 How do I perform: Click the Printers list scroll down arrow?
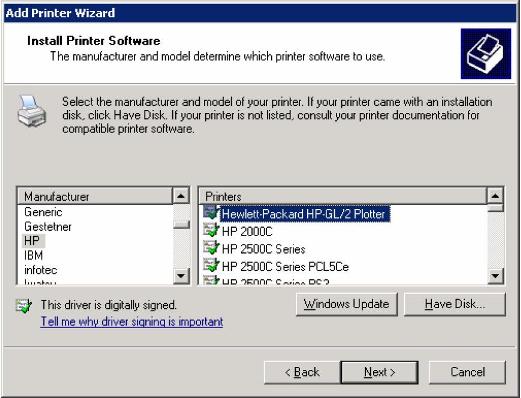495,276
